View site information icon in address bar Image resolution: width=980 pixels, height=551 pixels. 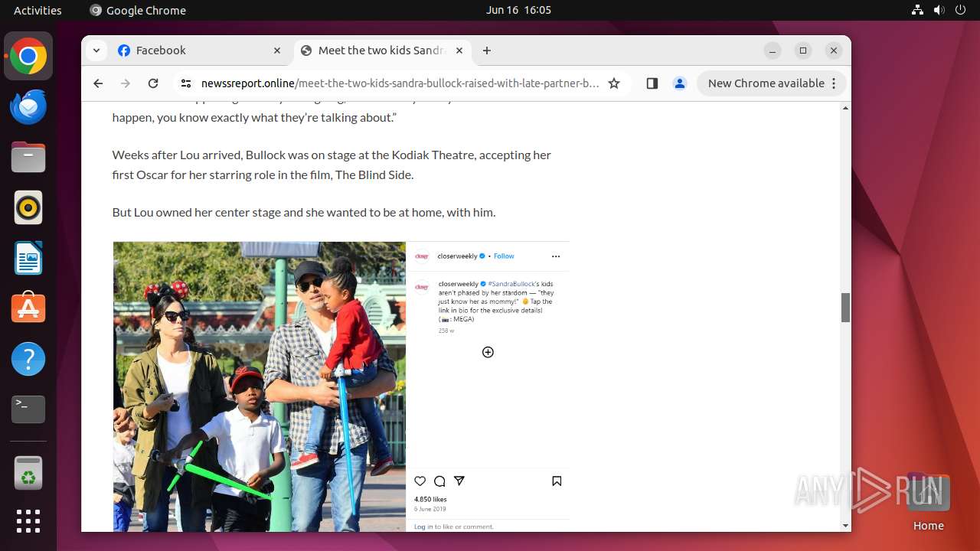tap(185, 83)
